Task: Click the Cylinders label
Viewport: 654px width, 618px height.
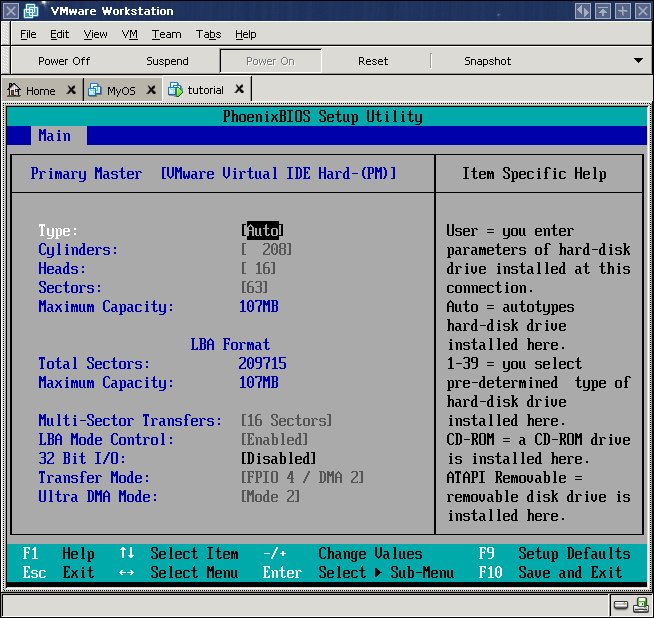Action: (x=78, y=249)
